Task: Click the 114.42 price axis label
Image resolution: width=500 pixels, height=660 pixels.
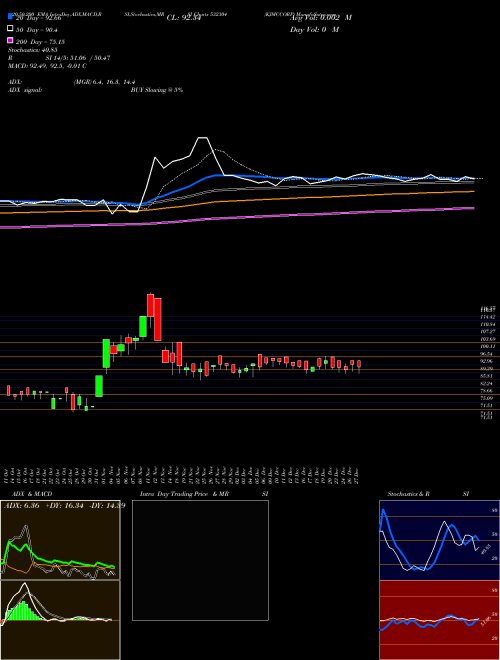Action: (487, 317)
